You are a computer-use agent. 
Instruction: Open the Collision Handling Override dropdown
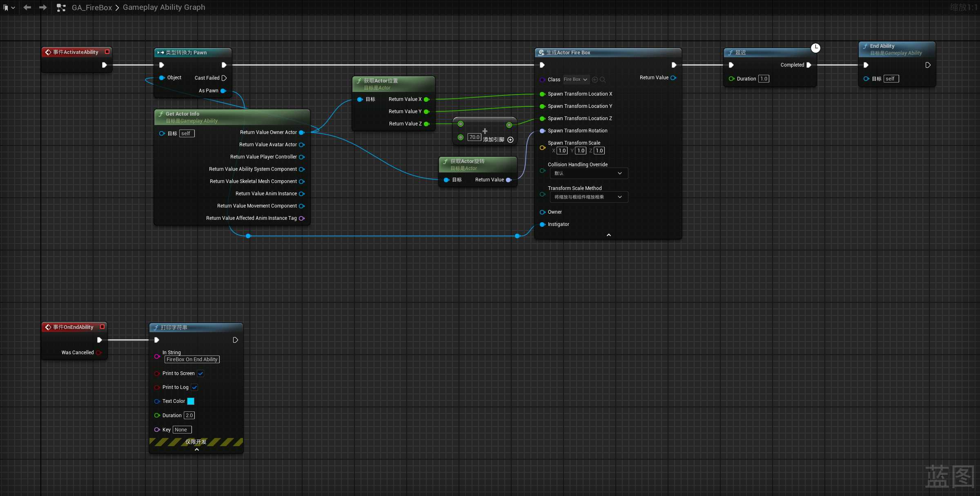click(588, 173)
